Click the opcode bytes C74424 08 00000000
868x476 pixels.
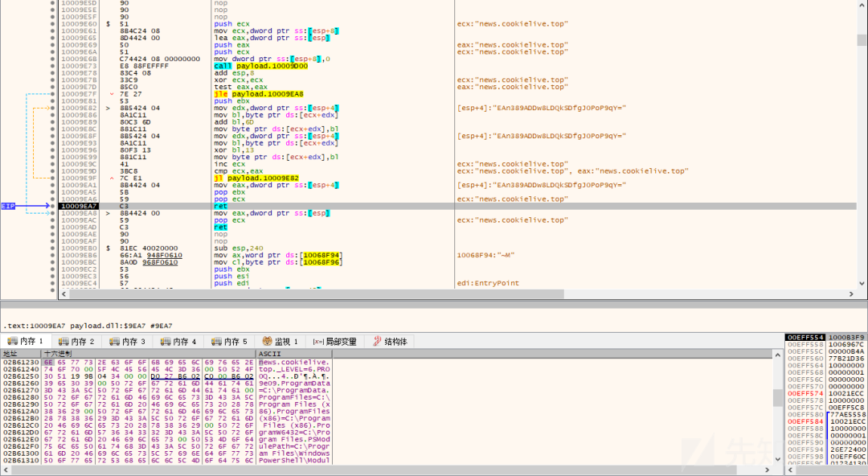tap(159, 59)
